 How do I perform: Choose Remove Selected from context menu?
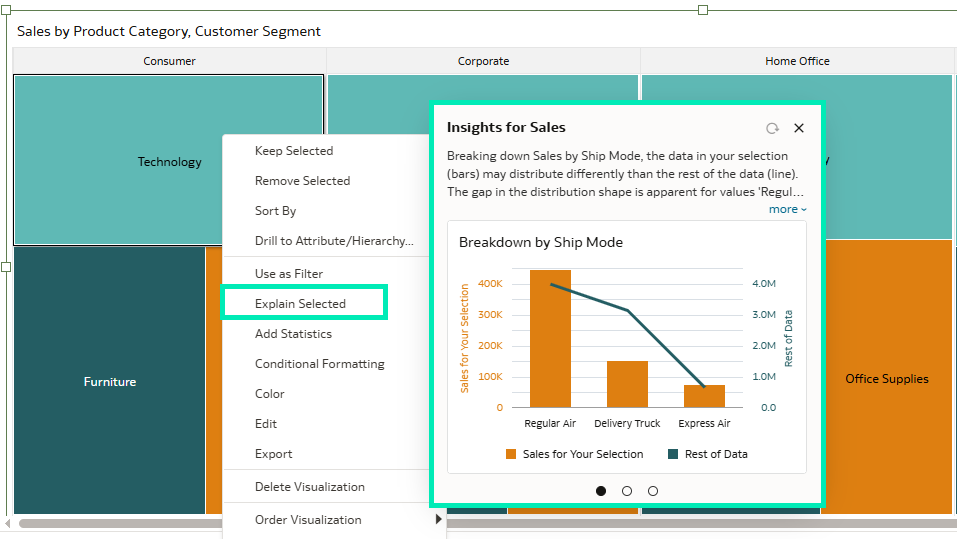[x=302, y=181]
